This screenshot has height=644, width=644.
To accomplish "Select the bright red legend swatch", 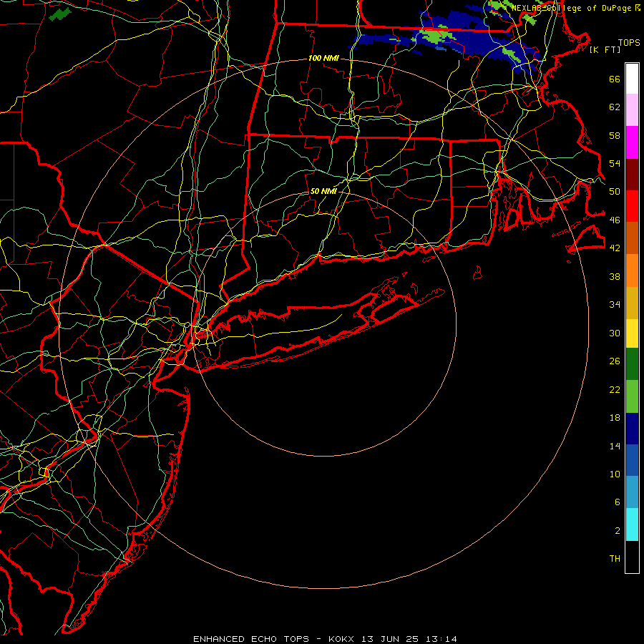I will pos(632,206).
